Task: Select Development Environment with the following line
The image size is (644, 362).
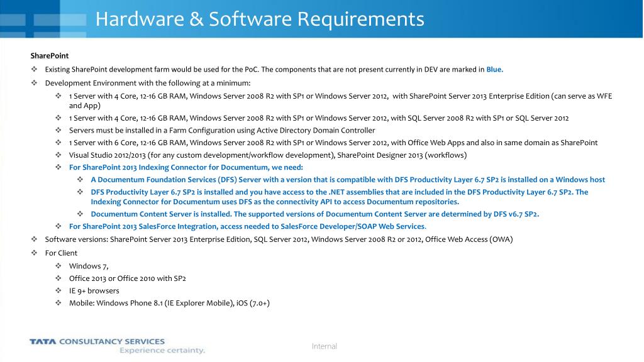Action: 147,83
